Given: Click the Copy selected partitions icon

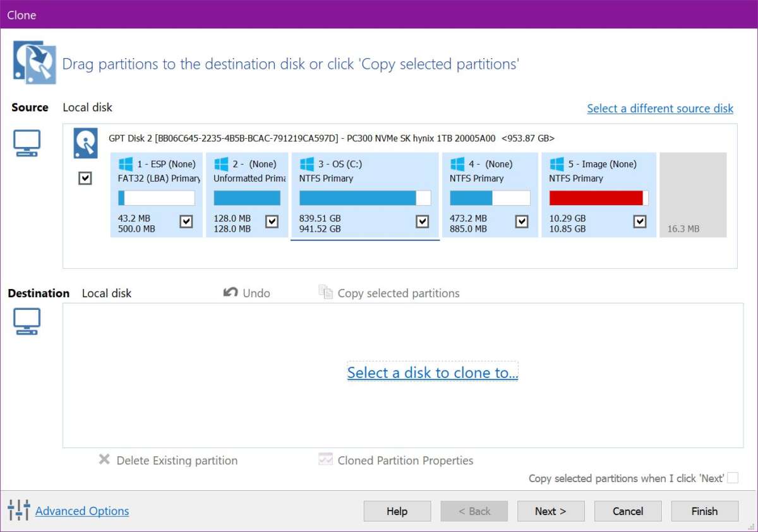Looking at the screenshot, I should 325,292.
